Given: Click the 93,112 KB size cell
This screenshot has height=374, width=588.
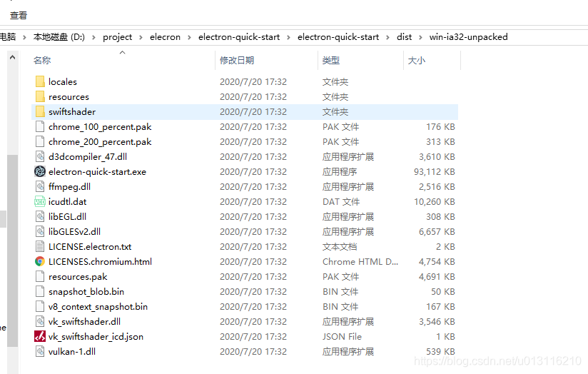Looking at the screenshot, I should coord(435,172).
